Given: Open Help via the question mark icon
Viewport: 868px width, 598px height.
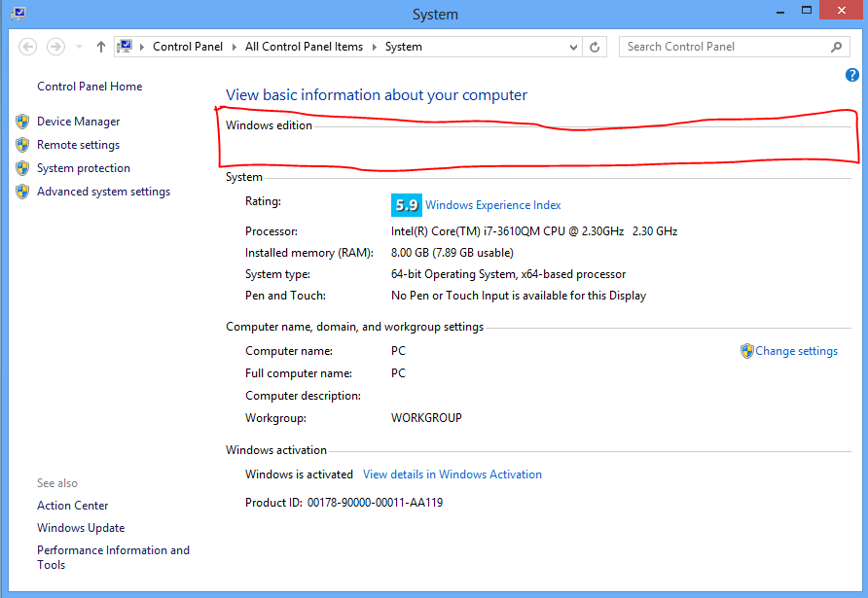Looking at the screenshot, I should [x=851, y=75].
